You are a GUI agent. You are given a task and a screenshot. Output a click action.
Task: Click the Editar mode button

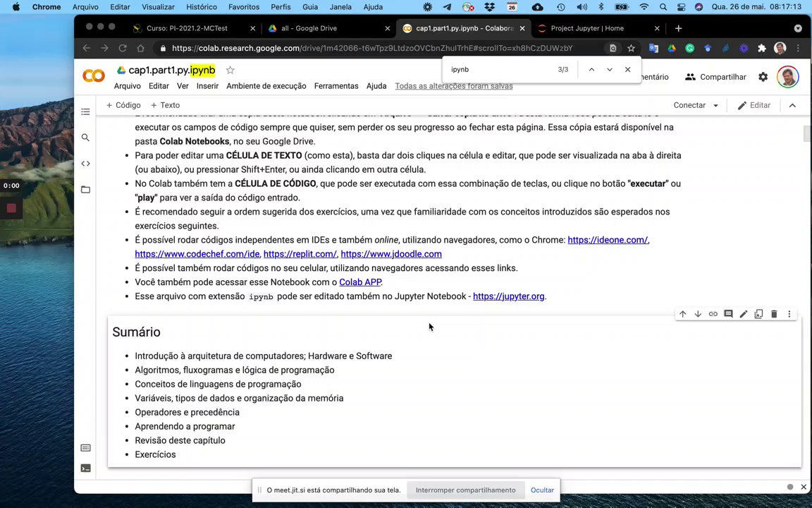[753, 105]
